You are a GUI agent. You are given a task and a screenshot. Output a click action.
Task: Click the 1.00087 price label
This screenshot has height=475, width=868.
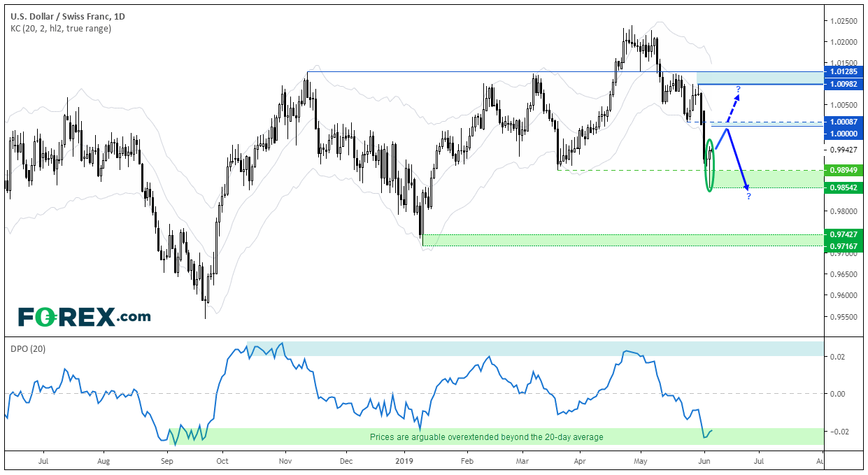pyautogui.click(x=842, y=121)
